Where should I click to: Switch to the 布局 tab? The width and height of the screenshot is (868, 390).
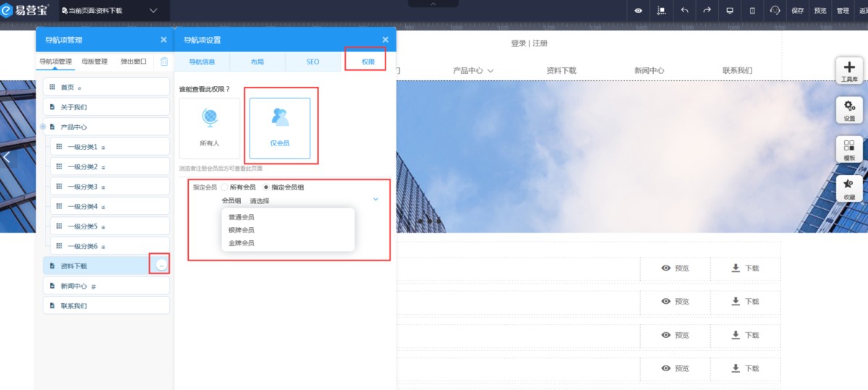(258, 62)
